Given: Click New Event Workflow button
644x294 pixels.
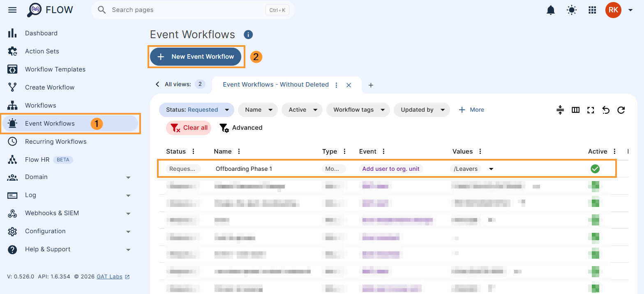Looking at the screenshot, I should click(x=196, y=57).
